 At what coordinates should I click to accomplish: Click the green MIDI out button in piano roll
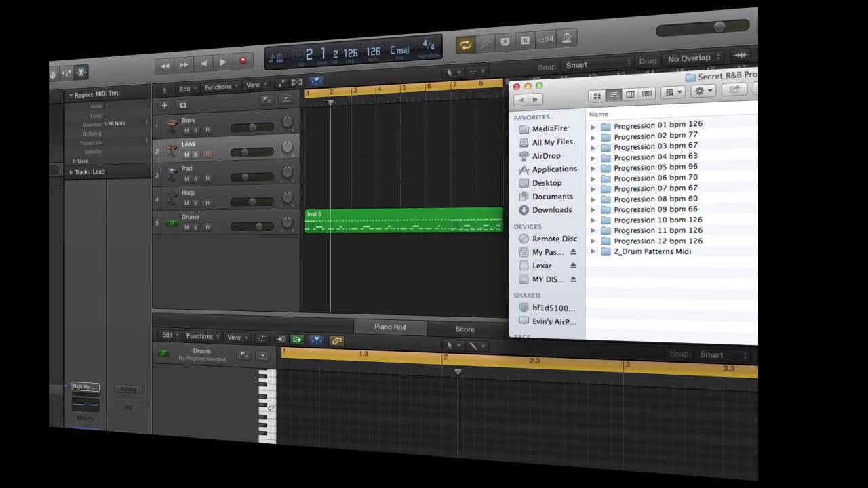point(296,340)
